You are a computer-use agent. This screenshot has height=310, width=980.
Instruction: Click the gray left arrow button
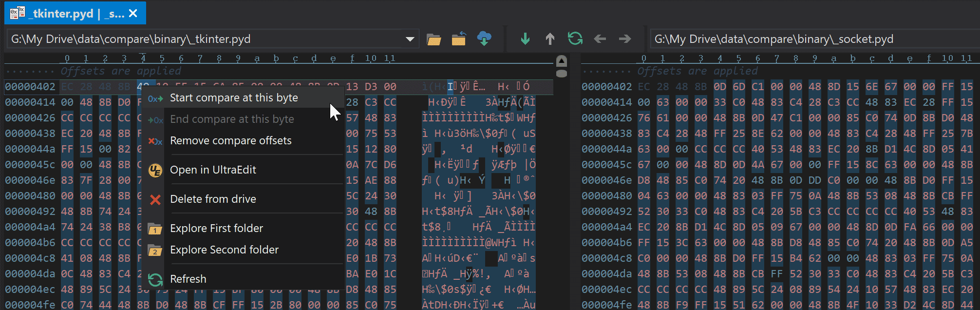[600, 39]
